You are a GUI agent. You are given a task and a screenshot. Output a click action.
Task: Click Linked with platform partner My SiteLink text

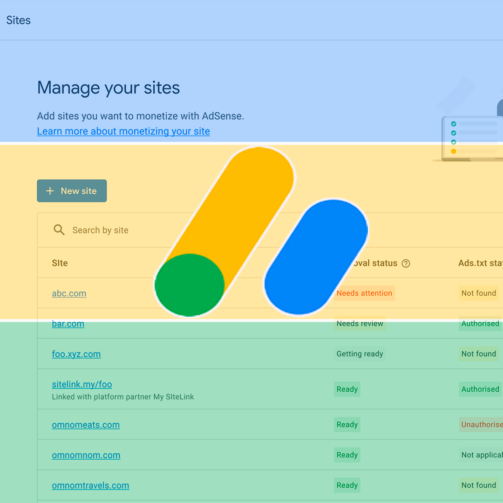123,397
